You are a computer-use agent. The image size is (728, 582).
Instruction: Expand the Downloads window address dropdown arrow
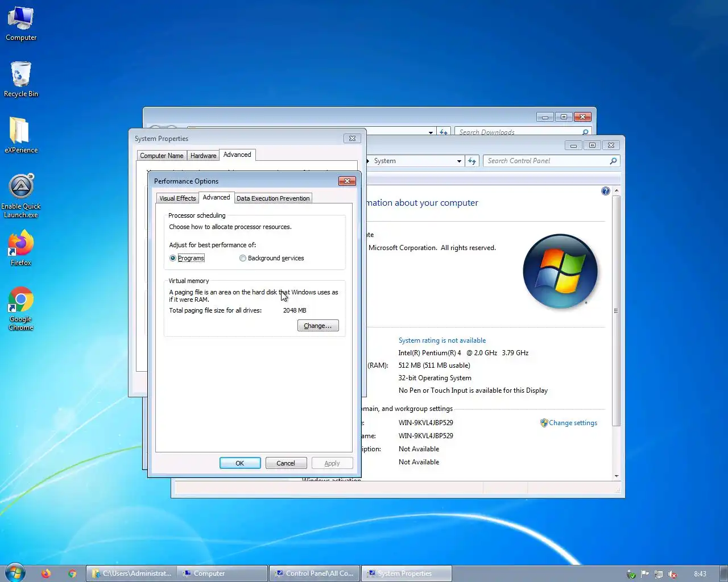click(431, 132)
